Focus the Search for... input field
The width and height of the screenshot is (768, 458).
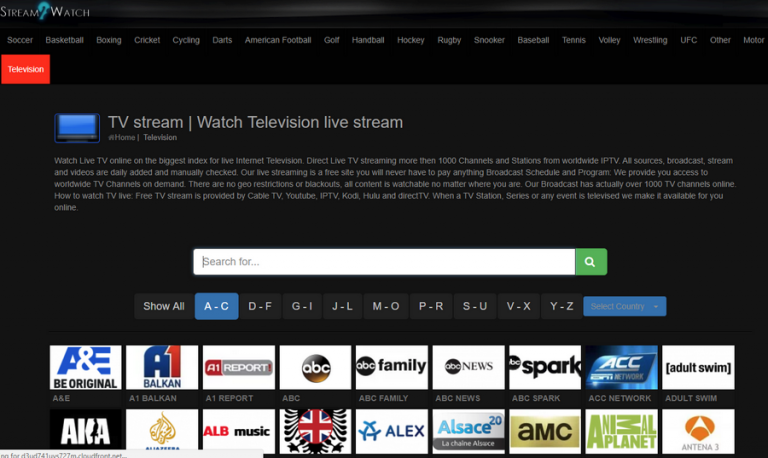pyautogui.click(x=384, y=262)
